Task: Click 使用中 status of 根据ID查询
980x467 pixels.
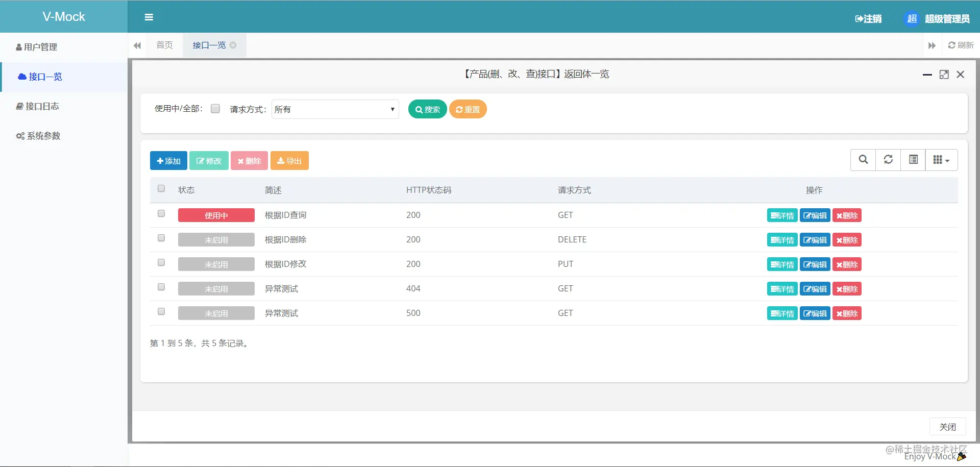Action: tap(216, 215)
